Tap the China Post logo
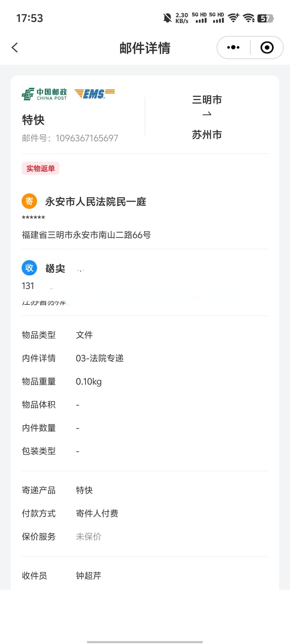The height and width of the screenshot is (644, 290). 44,94
